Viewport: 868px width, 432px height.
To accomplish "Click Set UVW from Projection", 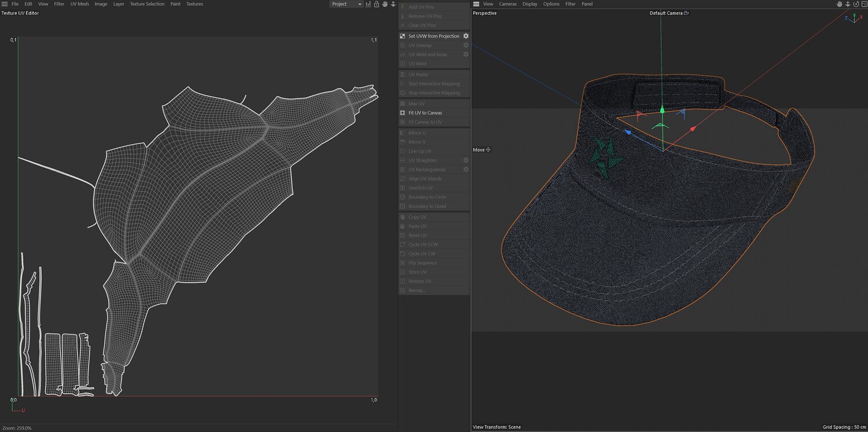I will point(433,36).
